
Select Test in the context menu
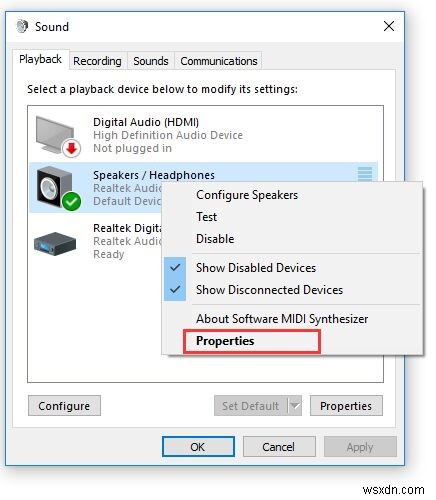tap(206, 217)
